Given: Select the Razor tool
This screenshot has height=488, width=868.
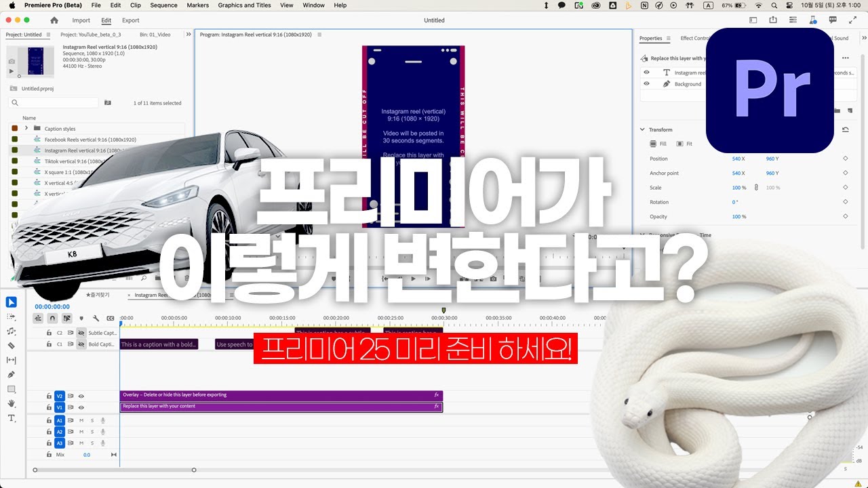Looking at the screenshot, I should [12, 346].
